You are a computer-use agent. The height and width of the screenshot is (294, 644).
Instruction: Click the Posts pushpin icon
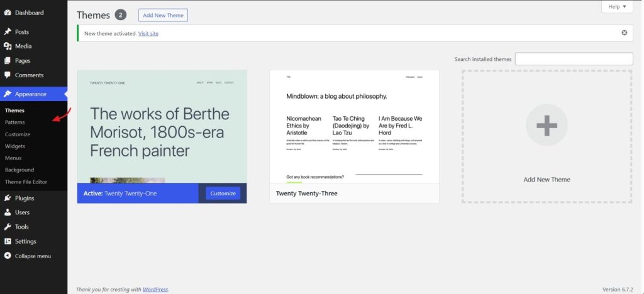click(8, 32)
